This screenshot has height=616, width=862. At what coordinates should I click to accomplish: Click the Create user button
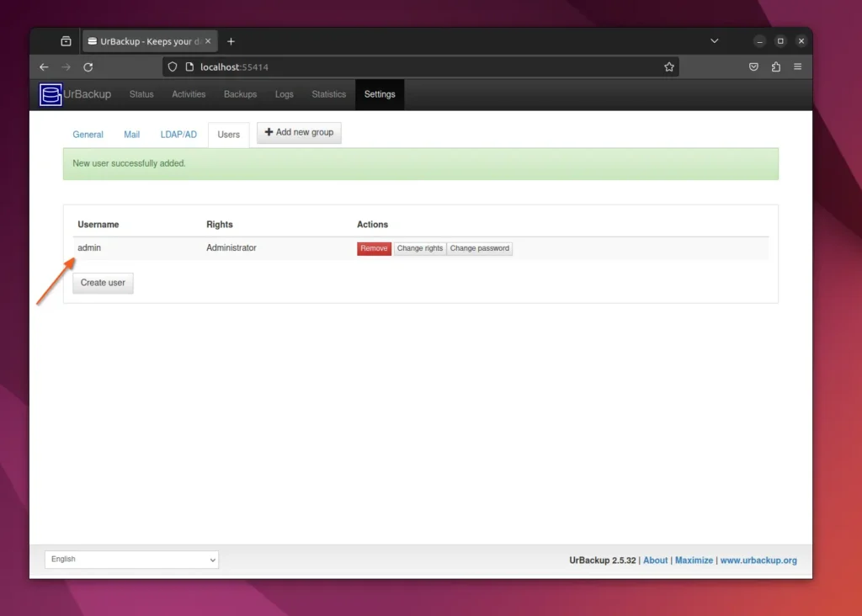[x=102, y=283]
